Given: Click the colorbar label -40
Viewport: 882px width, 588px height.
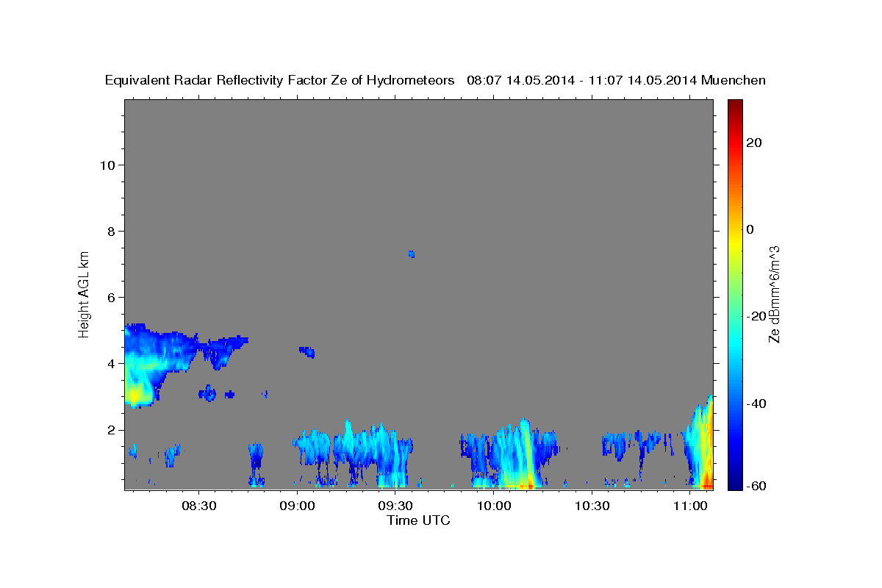Looking at the screenshot, I should click(x=756, y=404).
